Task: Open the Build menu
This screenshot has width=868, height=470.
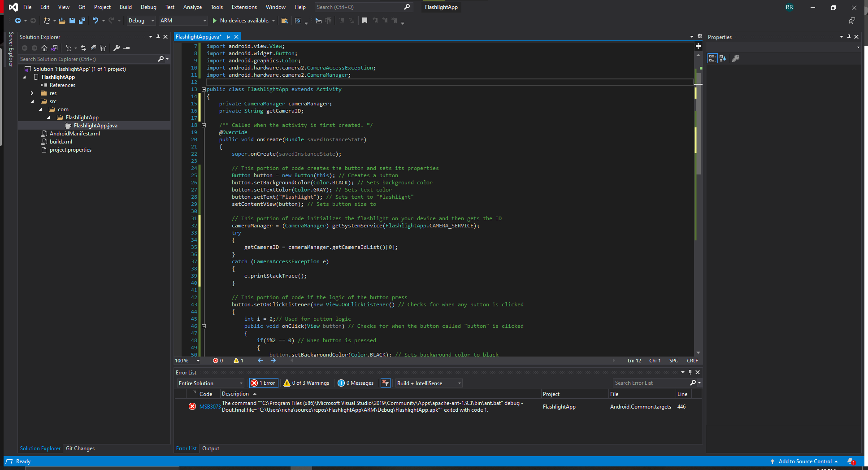Action: point(125,7)
